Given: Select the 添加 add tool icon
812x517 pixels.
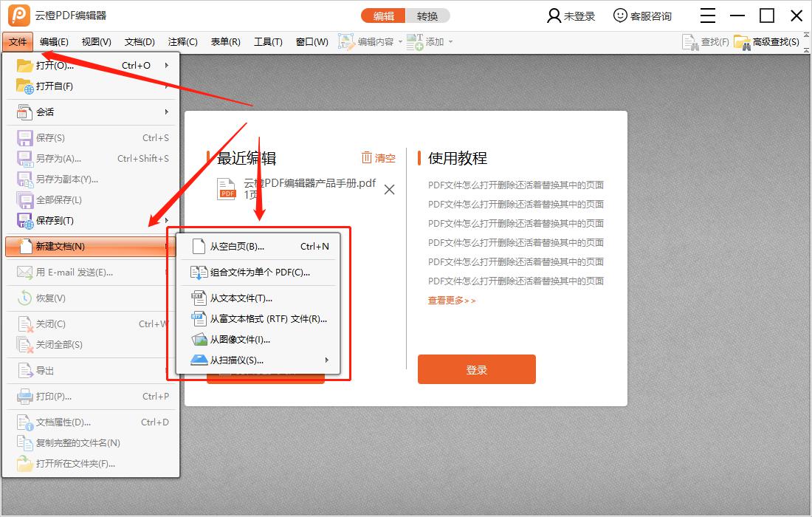Looking at the screenshot, I should 413,41.
